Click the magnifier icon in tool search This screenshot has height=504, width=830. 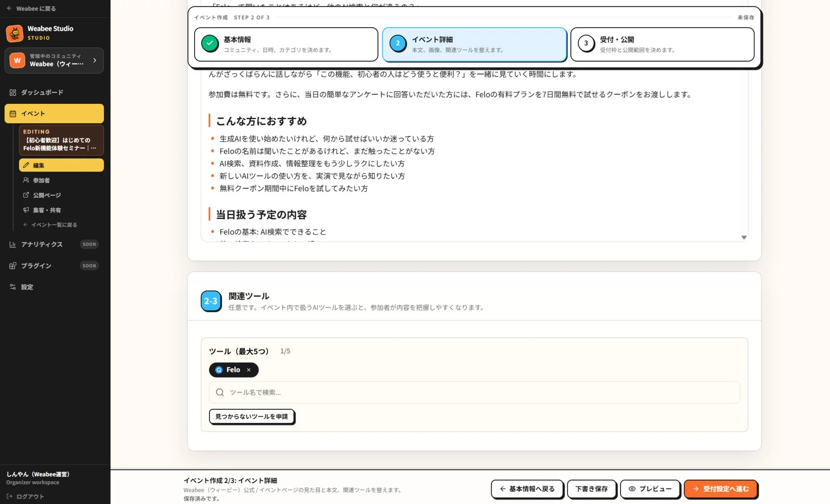pyautogui.click(x=220, y=392)
